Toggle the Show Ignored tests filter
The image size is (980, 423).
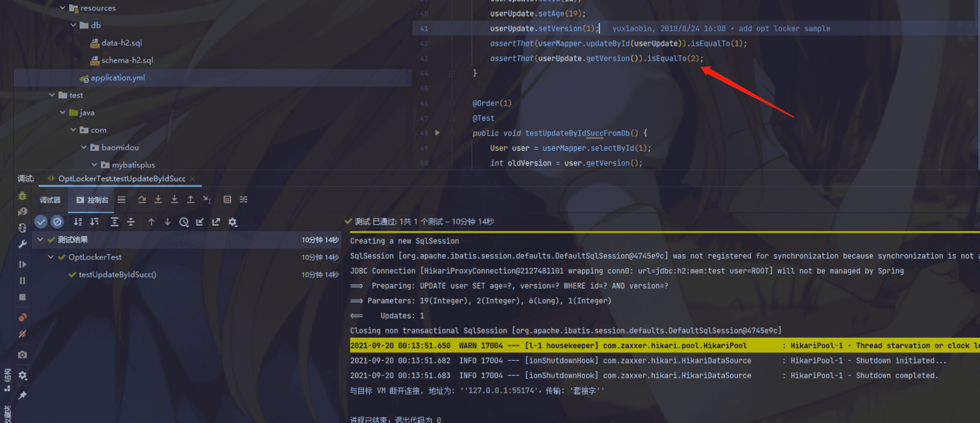(x=57, y=222)
